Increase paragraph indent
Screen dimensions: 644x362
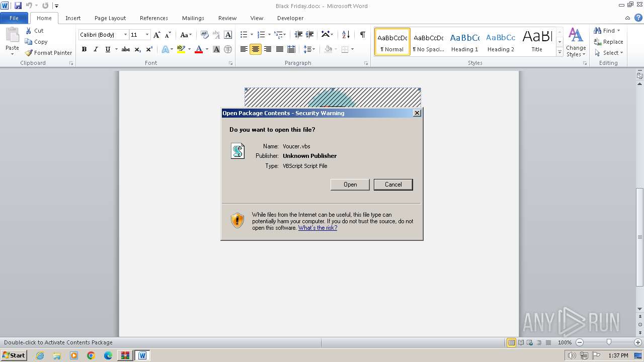click(310, 35)
